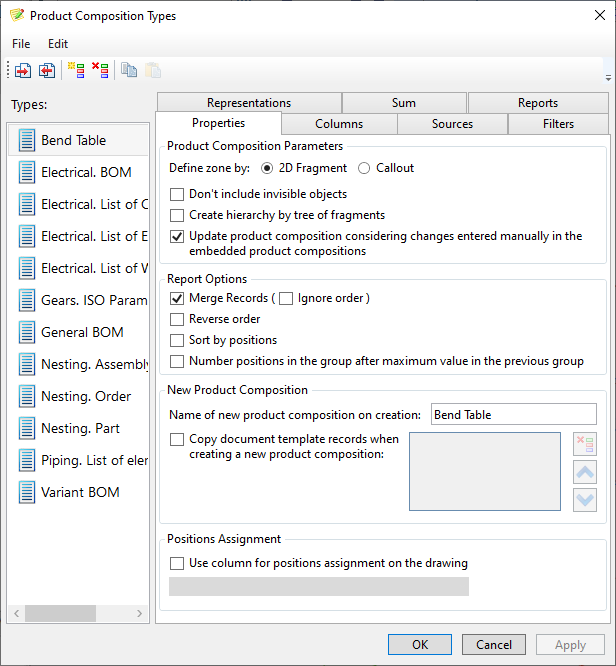Image resolution: width=616 pixels, height=666 pixels.
Task: Switch to the Columns tab
Action: (x=339, y=124)
